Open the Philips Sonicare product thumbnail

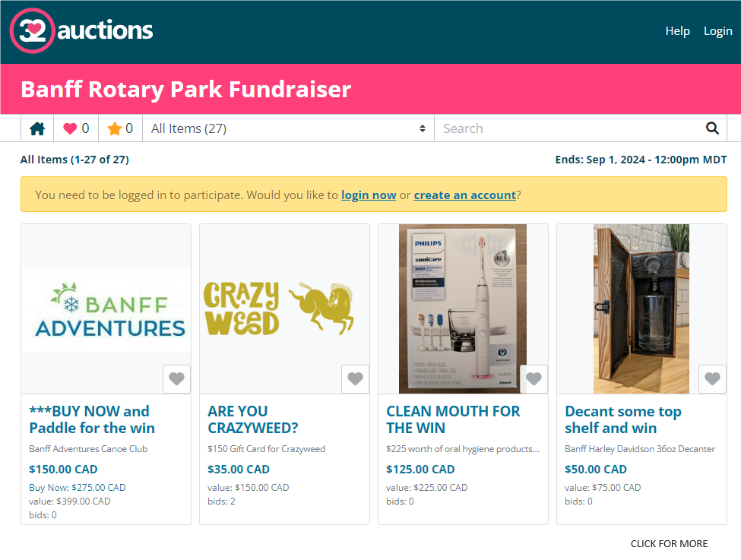463,308
